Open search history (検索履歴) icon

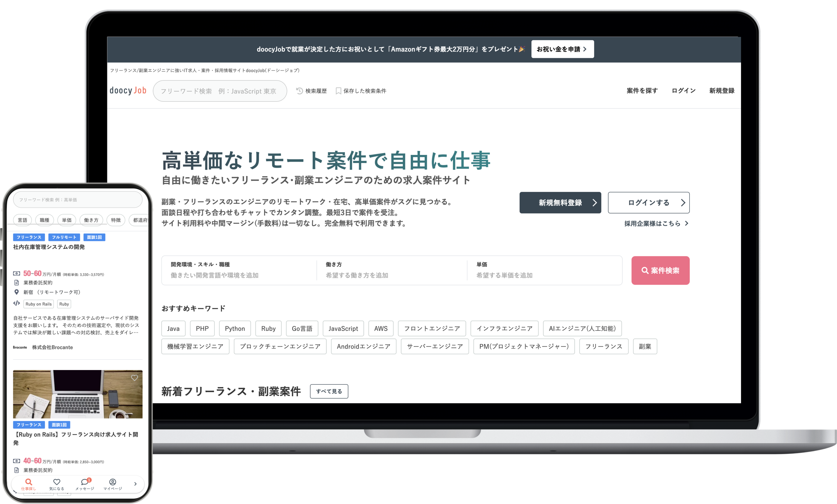pos(299,91)
